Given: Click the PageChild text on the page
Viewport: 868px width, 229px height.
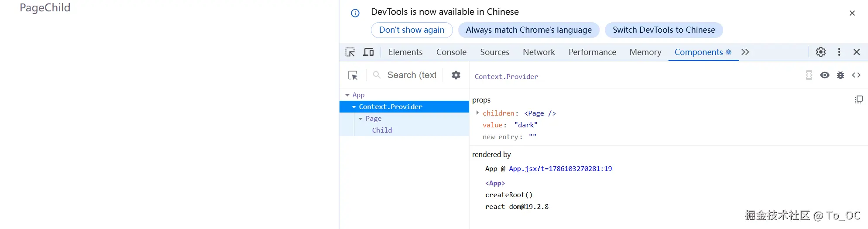Looking at the screenshot, I should pos(45,8).
